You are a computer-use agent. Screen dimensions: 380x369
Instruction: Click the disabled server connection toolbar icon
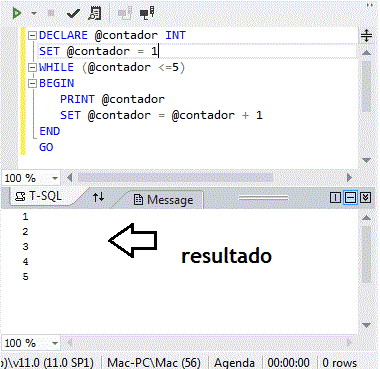(x=125, y=13)
